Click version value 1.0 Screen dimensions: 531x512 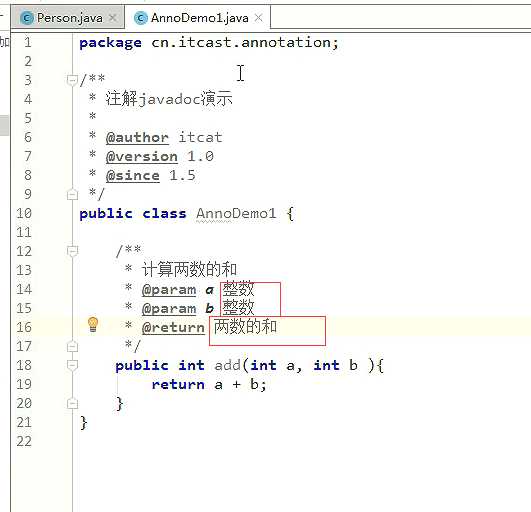[x=200, y=156]
